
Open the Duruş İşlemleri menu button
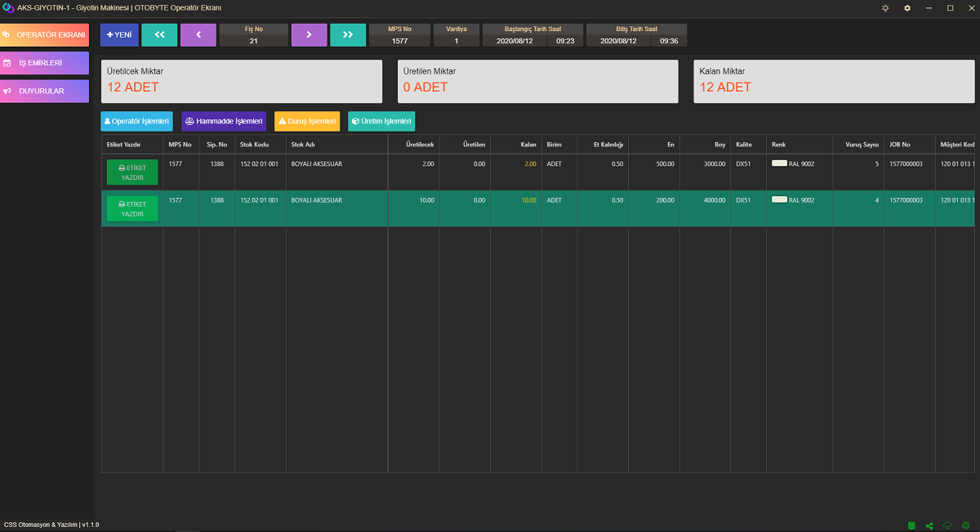[x=306, y=122]
